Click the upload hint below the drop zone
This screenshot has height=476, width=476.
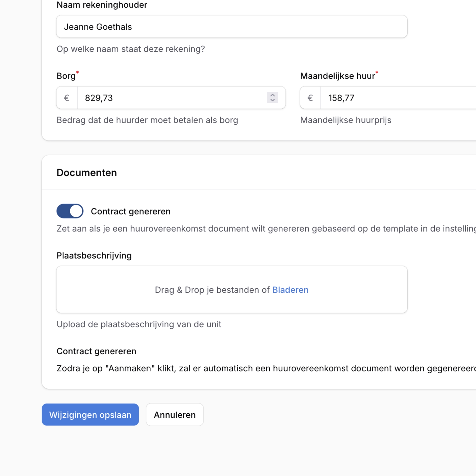point(139,324)
